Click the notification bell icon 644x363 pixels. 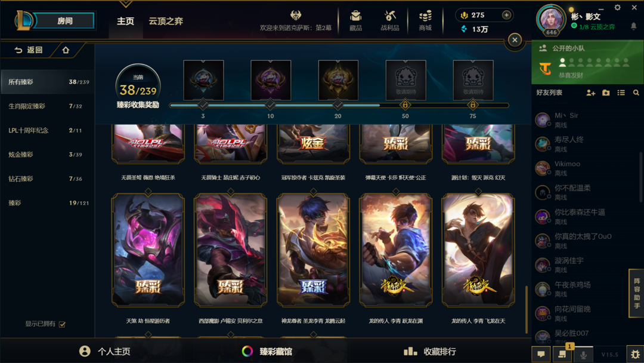point(633,26)
